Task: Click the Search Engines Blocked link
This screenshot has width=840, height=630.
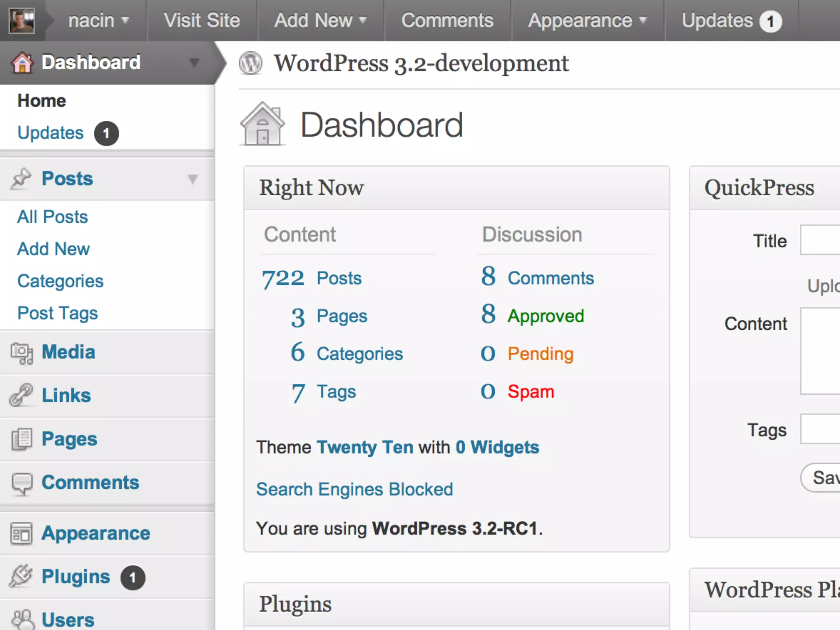Action: 354,489
